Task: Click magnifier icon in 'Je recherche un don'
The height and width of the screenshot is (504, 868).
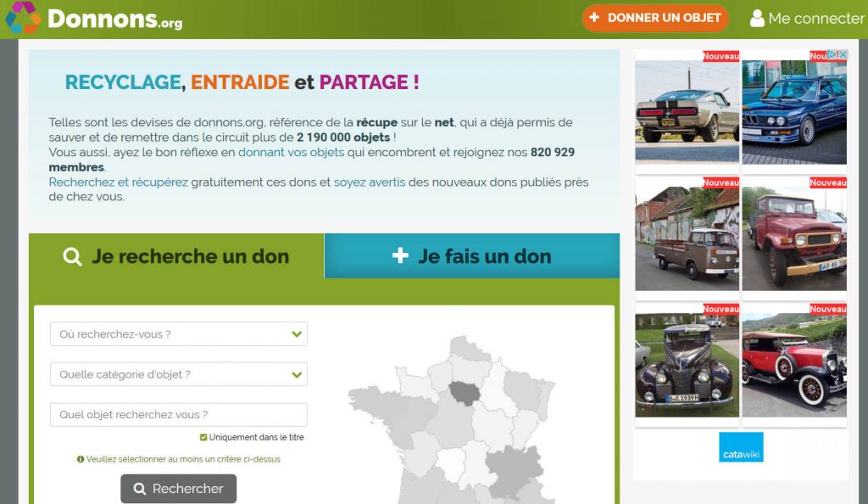Action: tap(72, 256)
